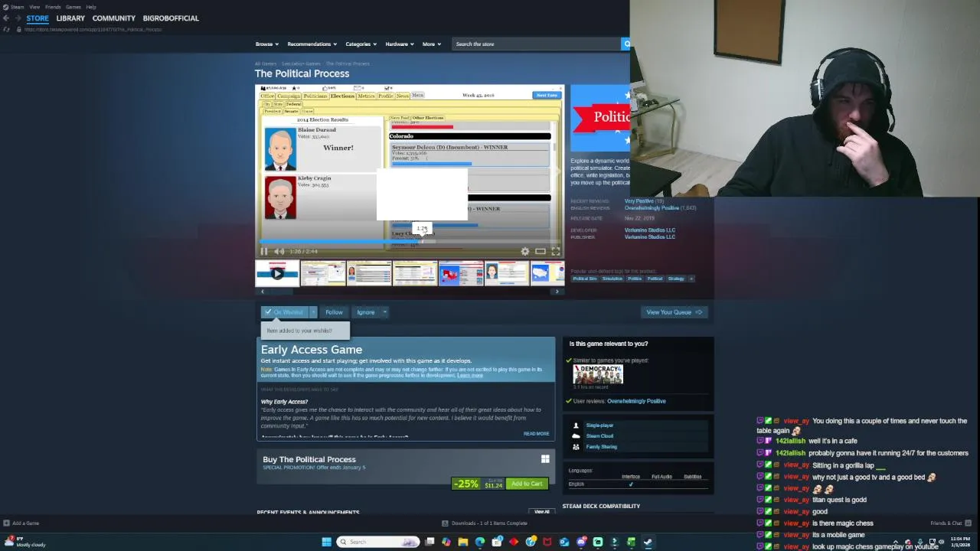Viewport: 980px width, 551px height.
Task: Expand READ MORE in the Early Access section
Action: [536, 434]
